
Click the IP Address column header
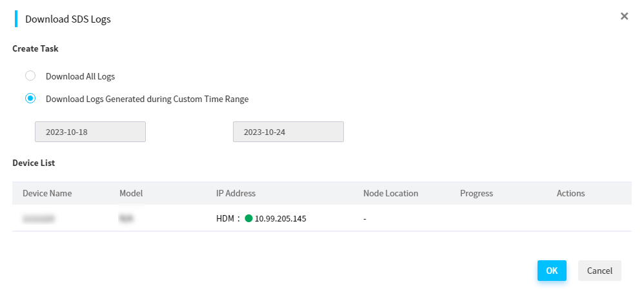click(x=236, y=193)
